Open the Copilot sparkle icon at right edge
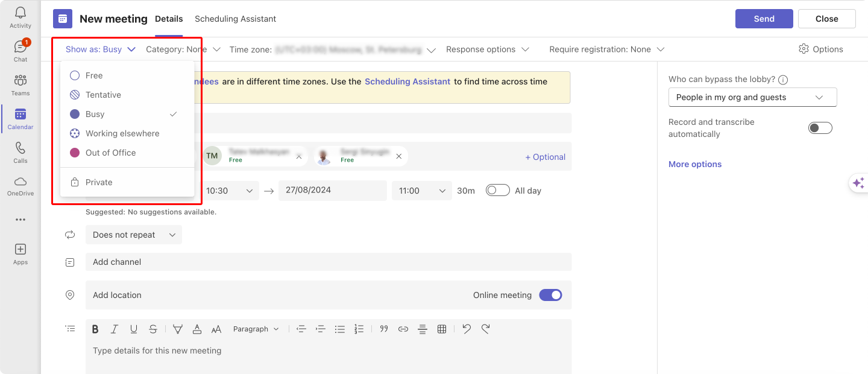 pos(859,183)
